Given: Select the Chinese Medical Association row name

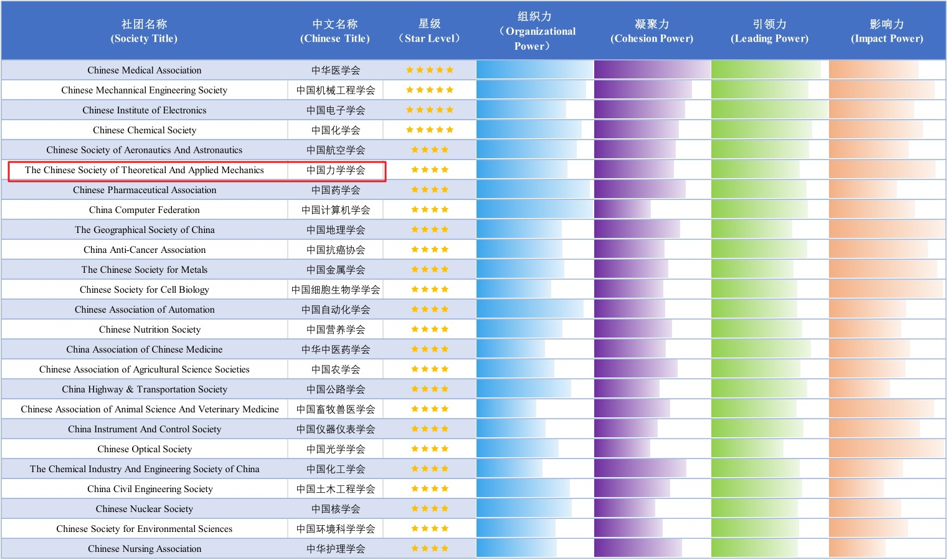Looking at the screenshot, I should point(145,70).
